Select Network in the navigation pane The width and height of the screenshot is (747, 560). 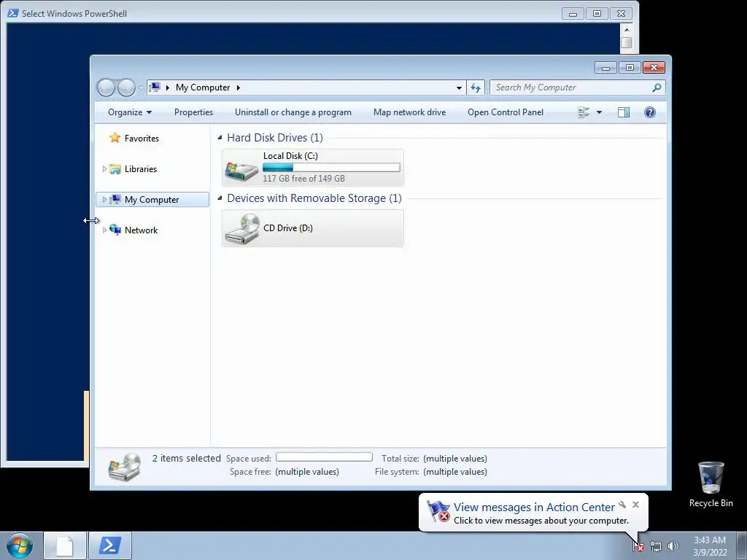[141, 230]
